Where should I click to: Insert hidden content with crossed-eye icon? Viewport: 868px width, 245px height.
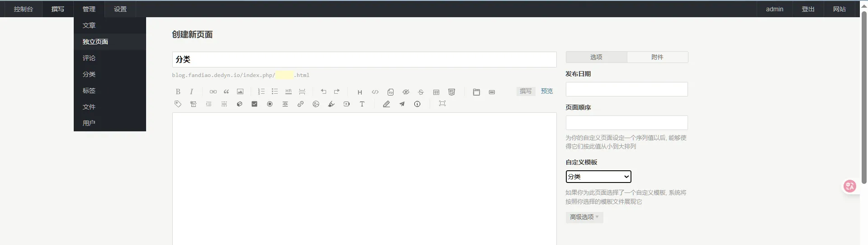coord(406,92)
